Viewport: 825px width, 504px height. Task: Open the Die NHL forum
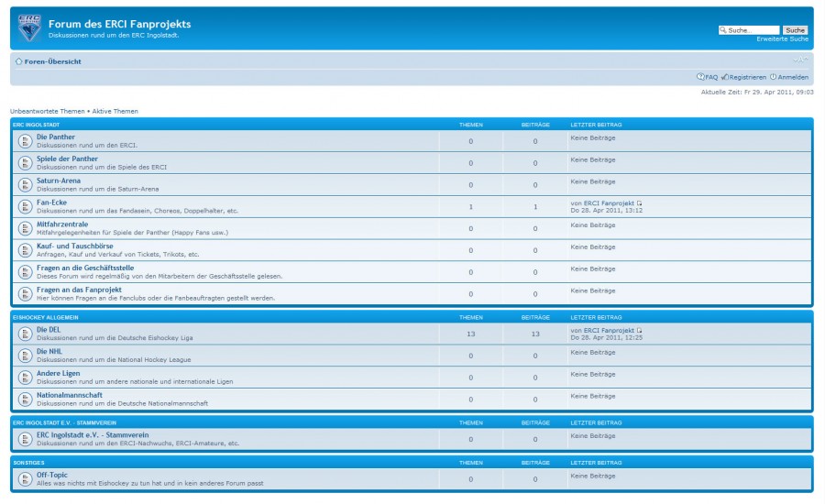[x=49, y=352]
